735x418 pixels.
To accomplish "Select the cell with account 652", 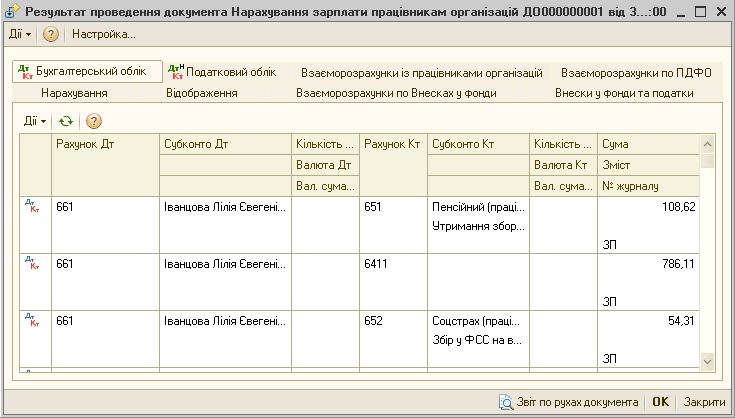I will click(393, 339).
